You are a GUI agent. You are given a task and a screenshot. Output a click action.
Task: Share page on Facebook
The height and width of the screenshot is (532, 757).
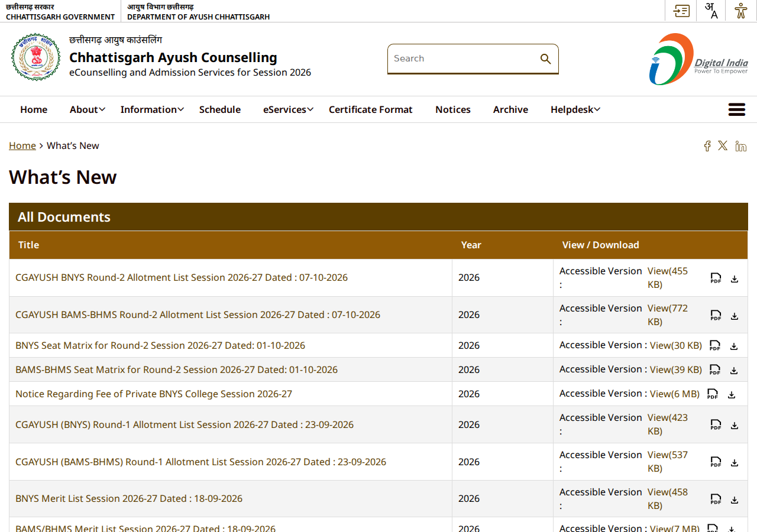707,146
